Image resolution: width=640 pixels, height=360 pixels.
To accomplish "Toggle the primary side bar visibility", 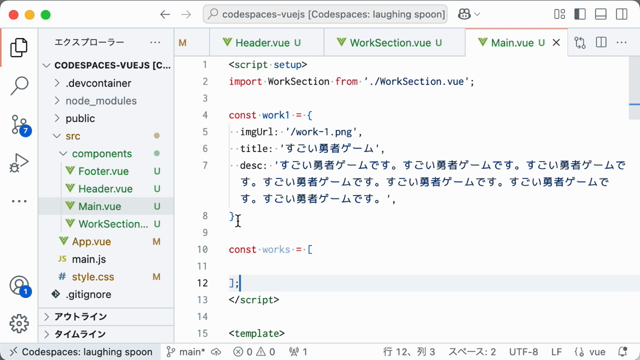I will [580, 14].
